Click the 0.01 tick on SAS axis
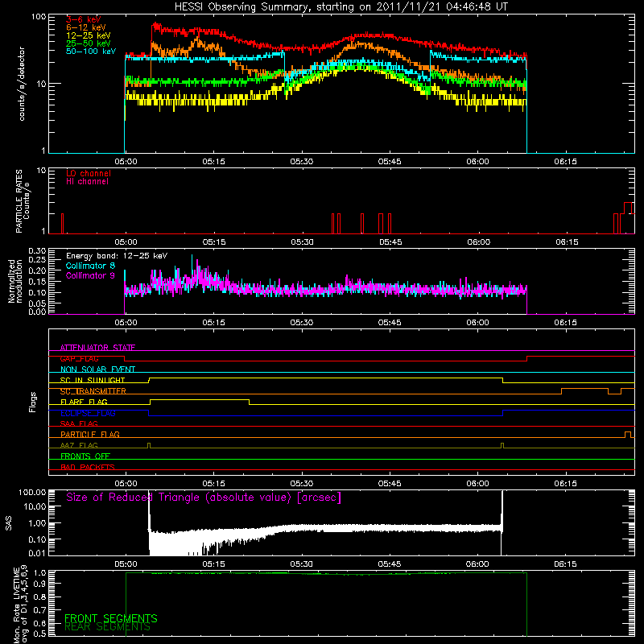 (x=36, y=553)
